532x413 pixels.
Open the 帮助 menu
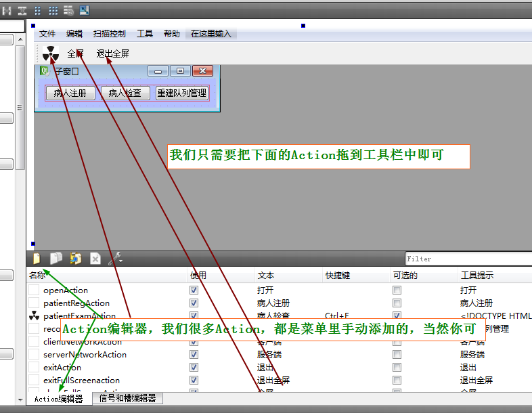click(172, 34)
